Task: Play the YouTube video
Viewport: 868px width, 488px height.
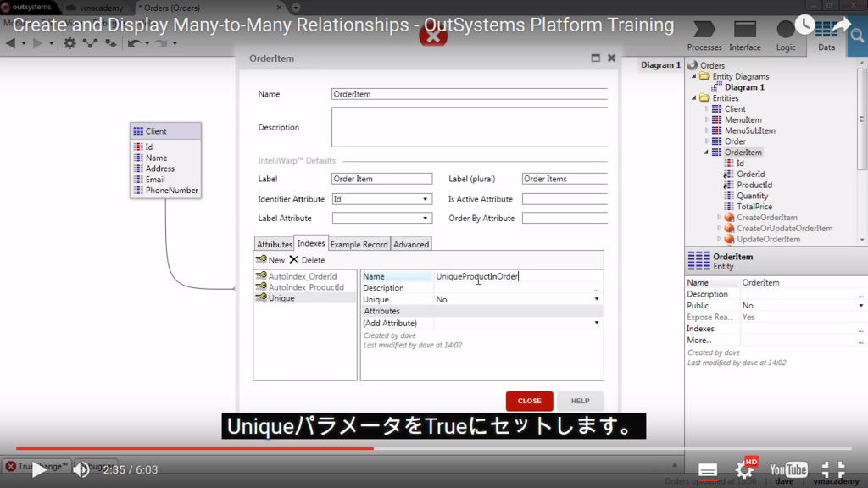Action: click(39, 469)
